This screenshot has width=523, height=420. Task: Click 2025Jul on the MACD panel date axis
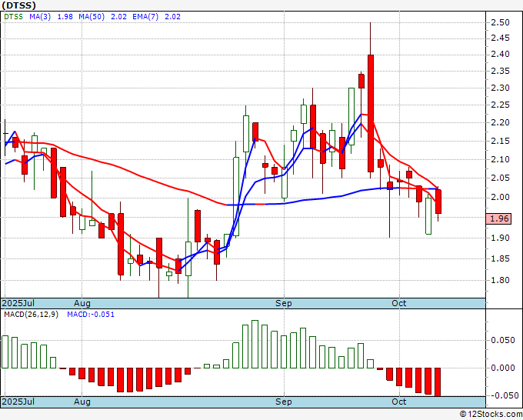click(18, 402)
